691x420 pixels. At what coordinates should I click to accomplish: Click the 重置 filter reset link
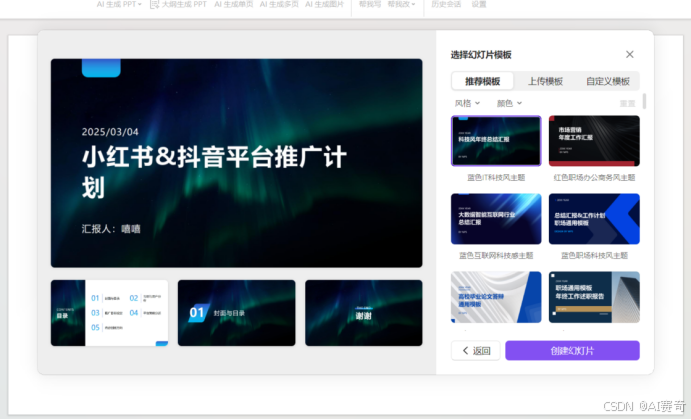[628, 104]
